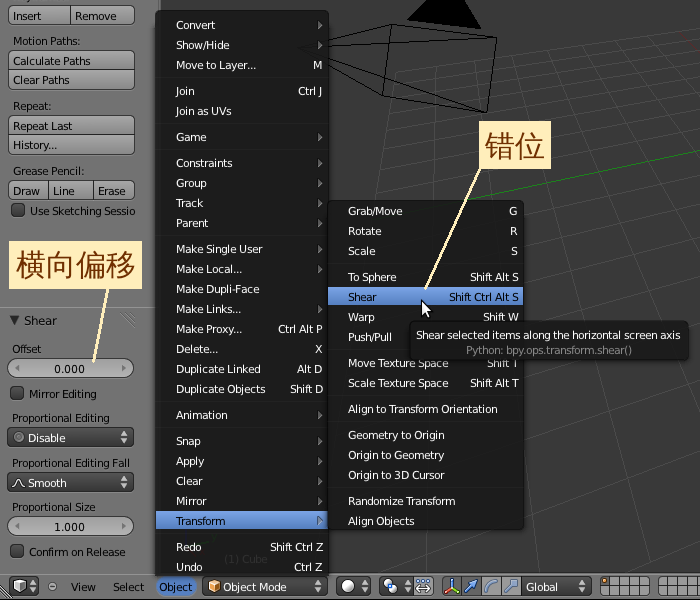Select Scale Texture Space entry

[x=425, y=383]
